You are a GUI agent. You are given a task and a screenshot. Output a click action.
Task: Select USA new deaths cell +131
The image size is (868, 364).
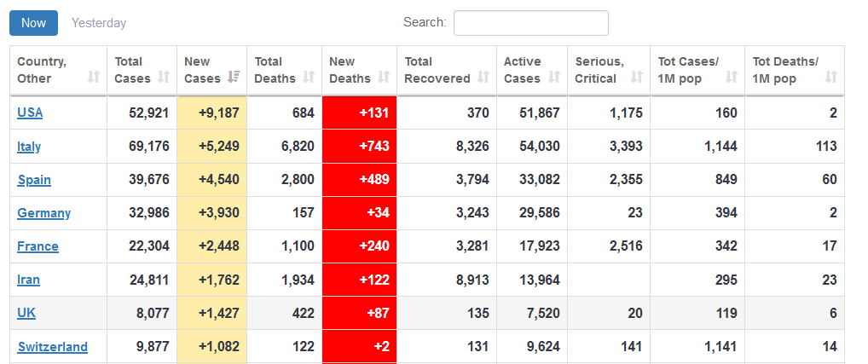click(359, 113)
